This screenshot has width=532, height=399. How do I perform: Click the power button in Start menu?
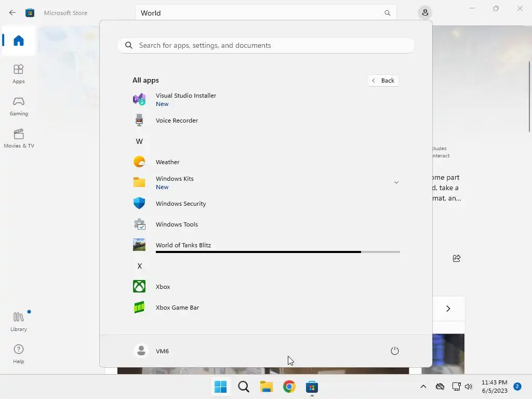(395, 351)
